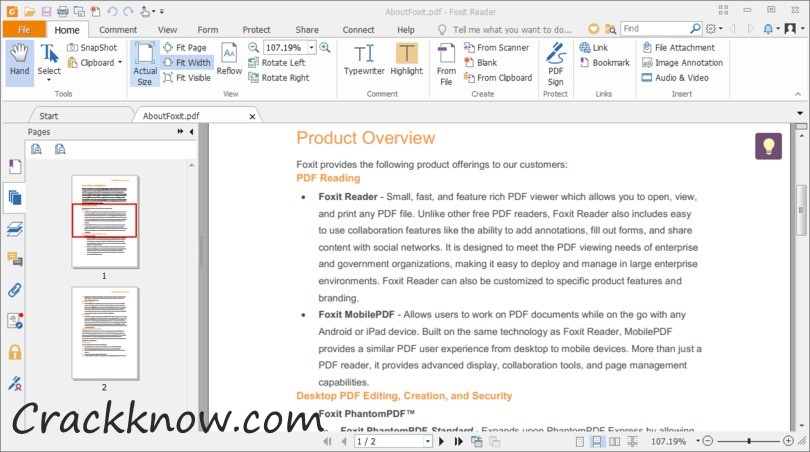Click the lightbulb tips button
The image size is (810, 452).
pyautogui.click(x=768, y=146)
